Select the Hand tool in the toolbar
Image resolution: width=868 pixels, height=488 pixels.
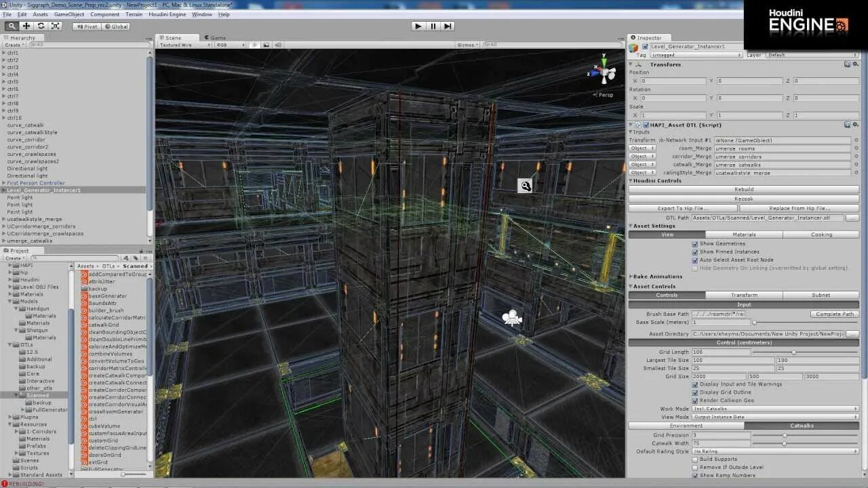coord(13,26)
